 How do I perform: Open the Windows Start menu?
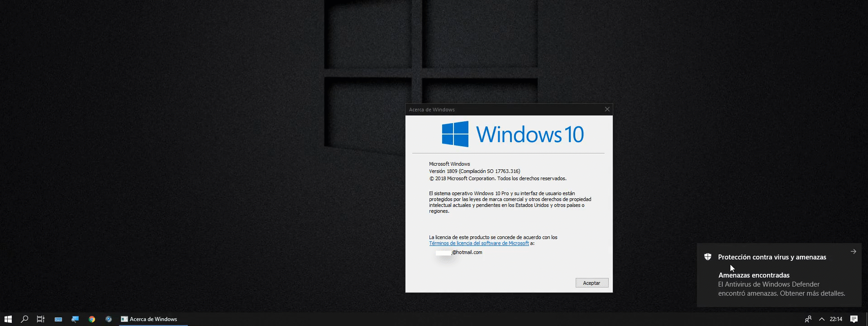pyautogui.click(x=8, y=319)
